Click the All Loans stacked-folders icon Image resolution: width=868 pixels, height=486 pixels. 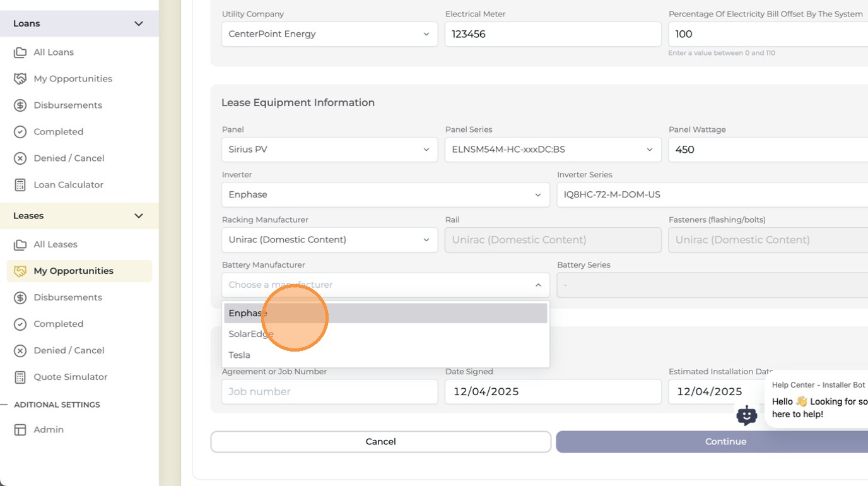pos(20,52)
